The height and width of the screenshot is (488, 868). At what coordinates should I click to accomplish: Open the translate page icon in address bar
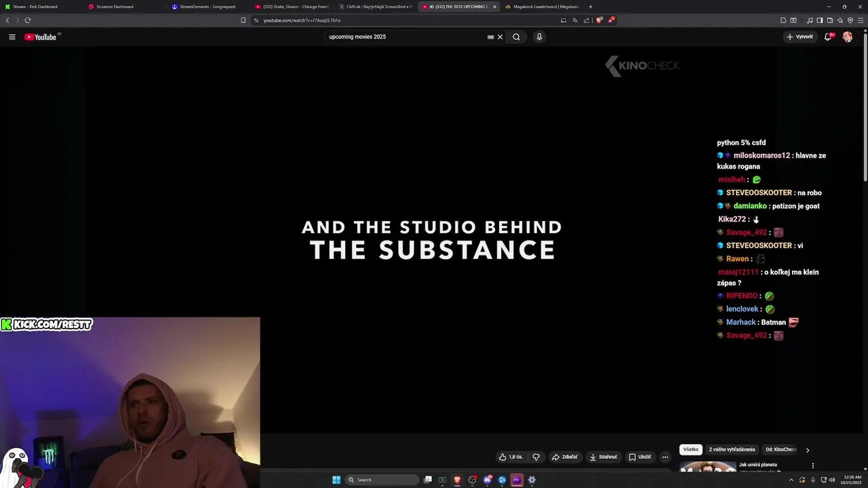[x=574, y=20]
